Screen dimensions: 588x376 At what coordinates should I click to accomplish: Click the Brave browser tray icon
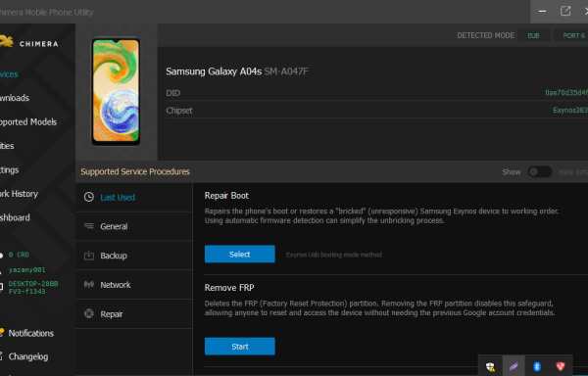click(x=561, y=366)
